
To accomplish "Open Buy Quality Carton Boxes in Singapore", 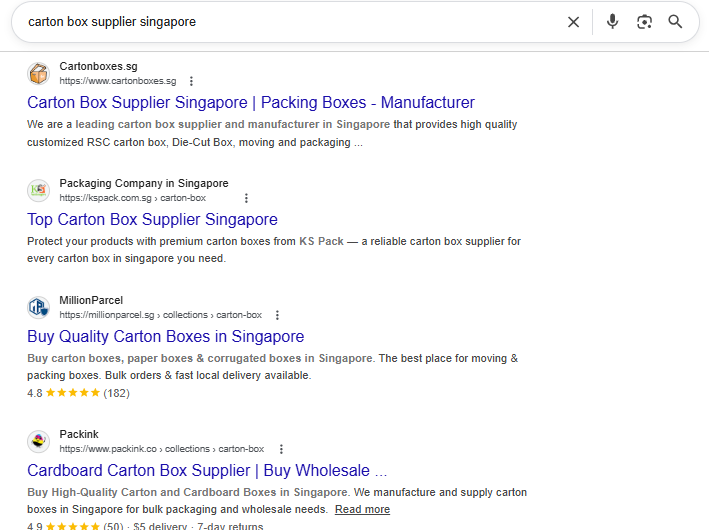I will tap(165, 337).
